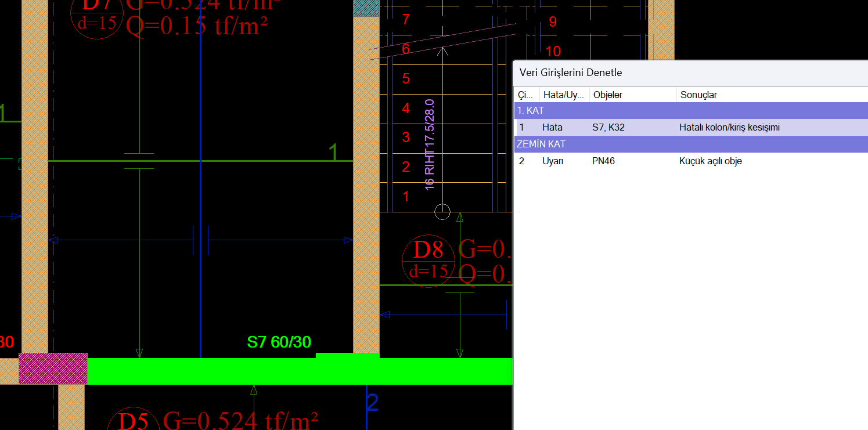Click the 'S7, K32' objects cell
This screenshot has height=430, width=868.
click(x=608, y=127)
